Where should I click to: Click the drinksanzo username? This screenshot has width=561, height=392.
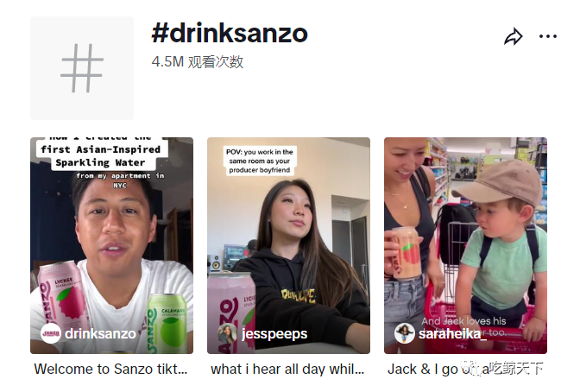point(100,333)
